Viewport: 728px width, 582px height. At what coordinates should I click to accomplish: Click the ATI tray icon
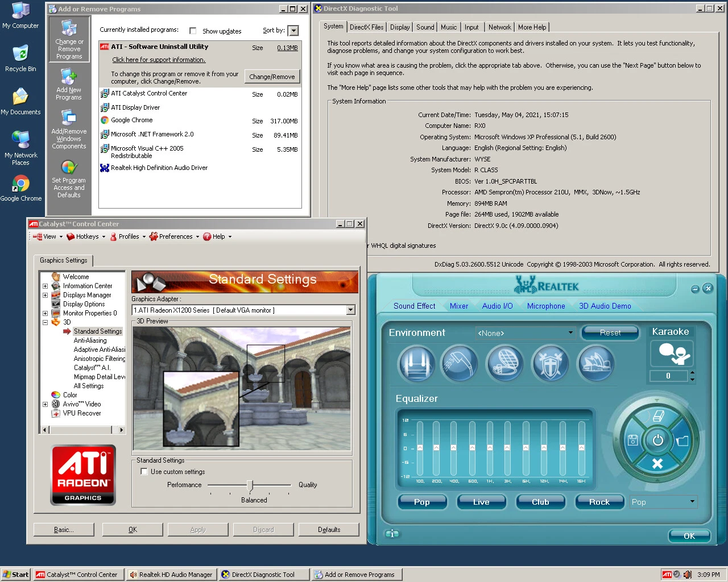[x=667, y=575]
